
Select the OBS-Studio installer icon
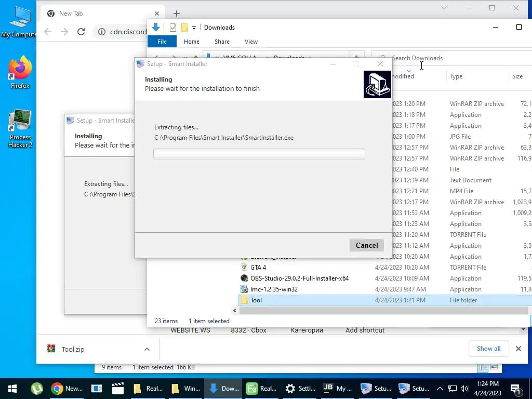(244, 278)
